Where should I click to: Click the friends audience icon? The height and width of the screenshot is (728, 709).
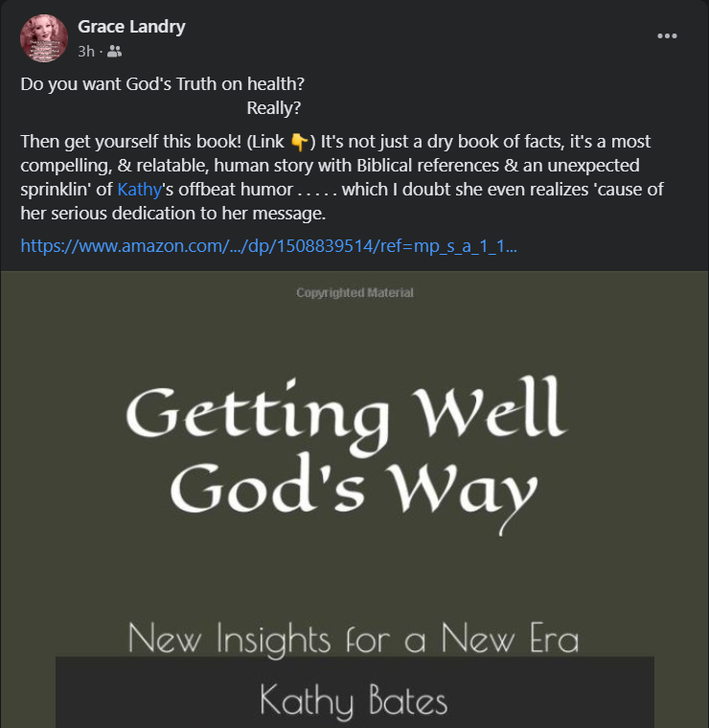click(x=115, y=52)
